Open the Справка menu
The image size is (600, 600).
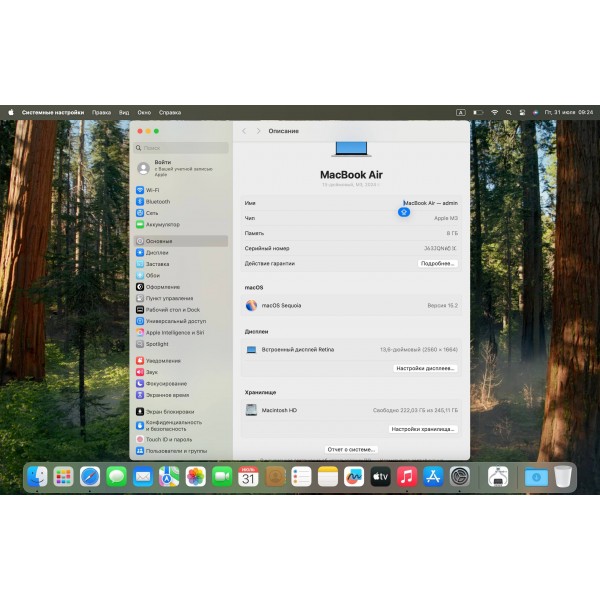pos(170,112)
